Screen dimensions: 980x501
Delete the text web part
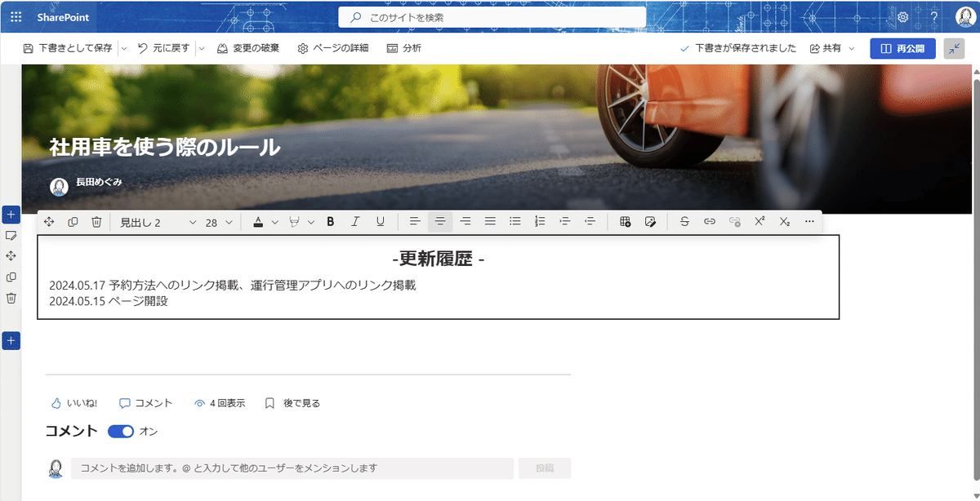coord(96,222)
